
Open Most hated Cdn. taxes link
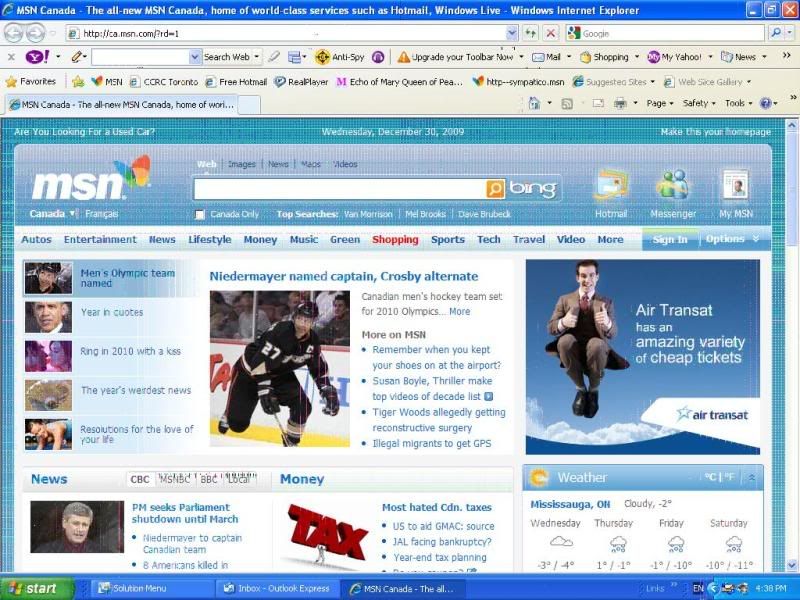tap(437, 508)
